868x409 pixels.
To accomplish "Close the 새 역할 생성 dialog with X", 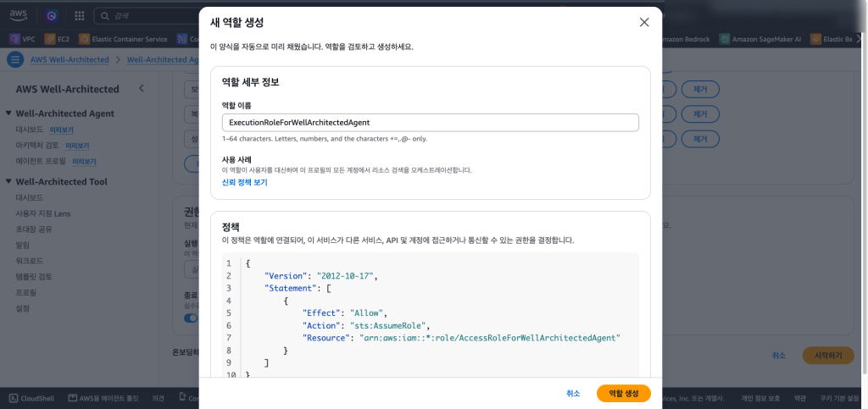I will (x=644, y=23).
